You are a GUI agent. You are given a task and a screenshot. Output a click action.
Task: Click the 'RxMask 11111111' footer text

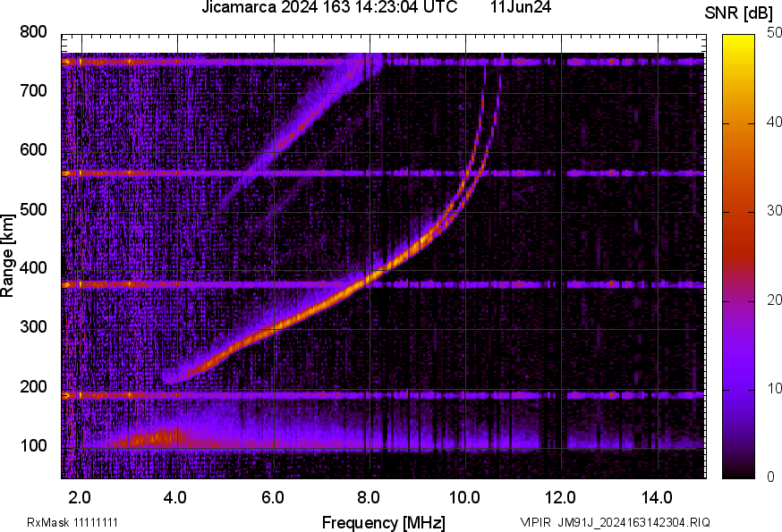tap(72, 523)
